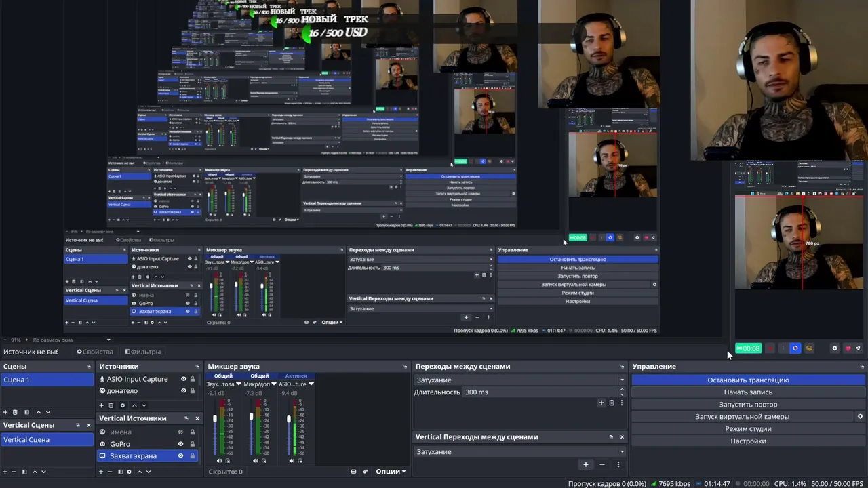Viewport: 868px width, 488px height.
Task: Hide the GoPro source
Action: tap(180, 444)
